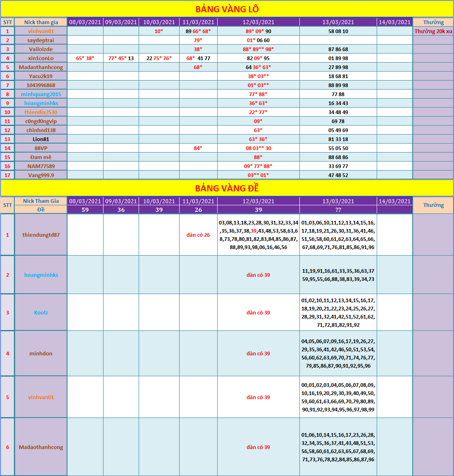This screenshot has height=476, width=454.
Task: Click the '89 66* 68*' cell
Action: [x=198, y=31]
